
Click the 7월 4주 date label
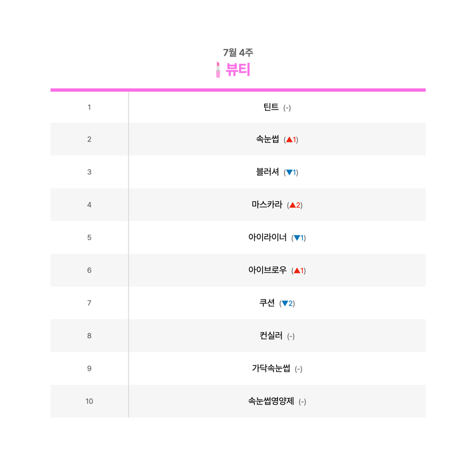pos(238,52)
